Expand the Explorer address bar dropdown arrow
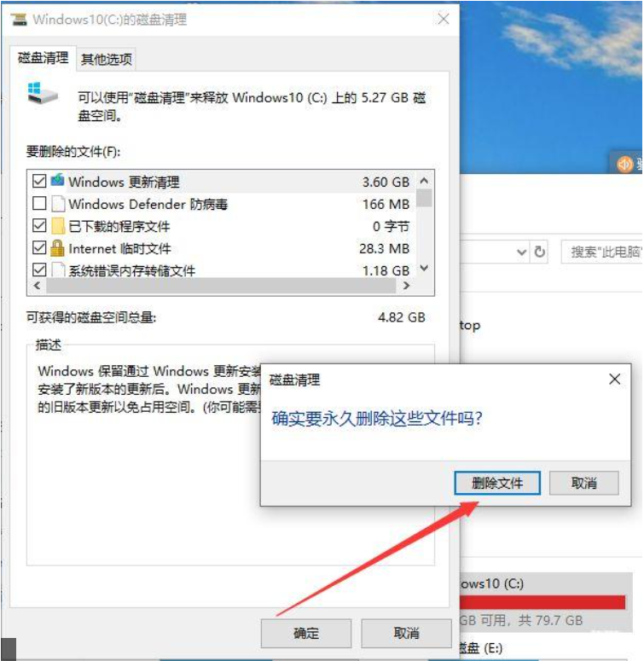The width and height of the screenshot is (644, 661). pos(521,252)
